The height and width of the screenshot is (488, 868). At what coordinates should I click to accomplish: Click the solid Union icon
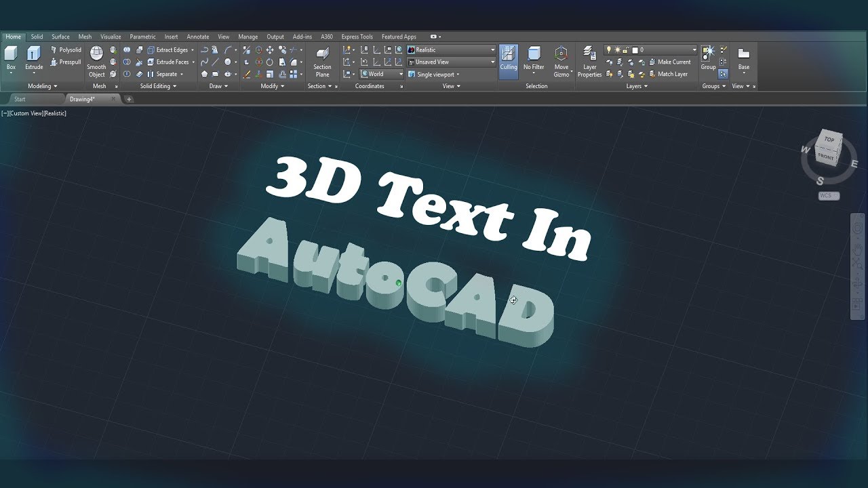(127, 50)
